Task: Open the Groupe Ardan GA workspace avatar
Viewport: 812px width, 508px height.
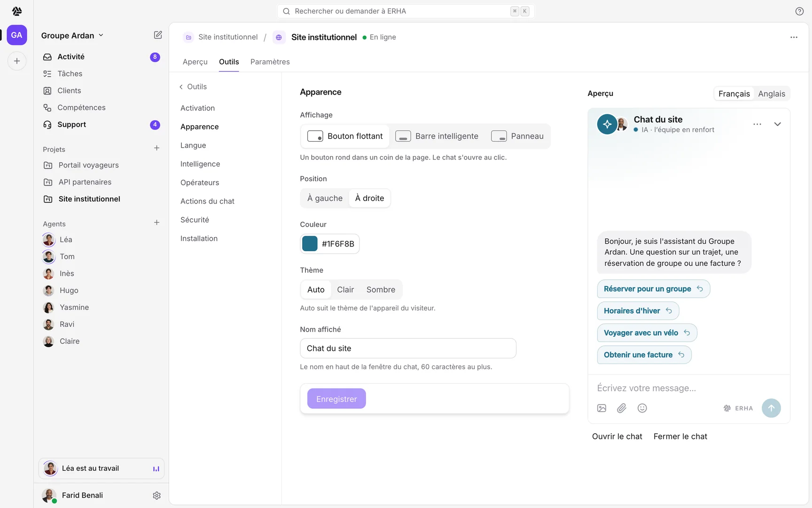Action: [x=17, y=35]
